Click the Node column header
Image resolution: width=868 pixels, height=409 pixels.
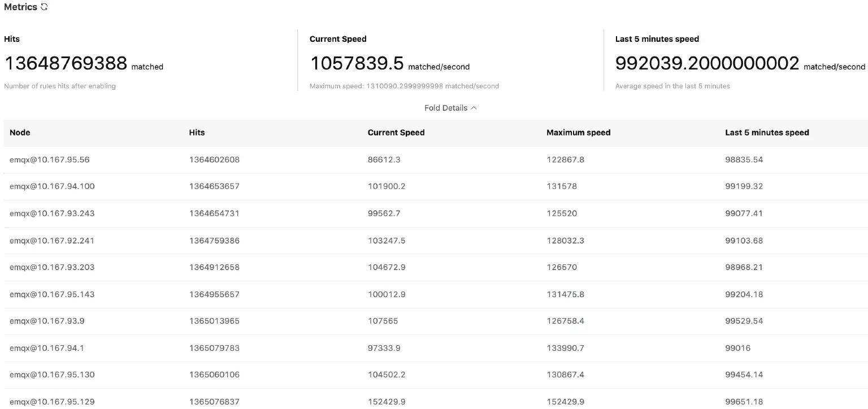click(x=20, y=132)
